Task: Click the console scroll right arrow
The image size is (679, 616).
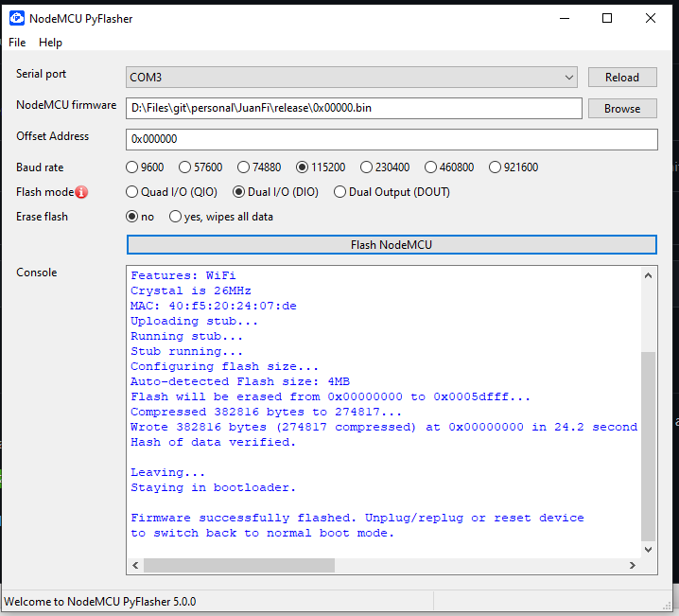Action: (x=633, y=565)
